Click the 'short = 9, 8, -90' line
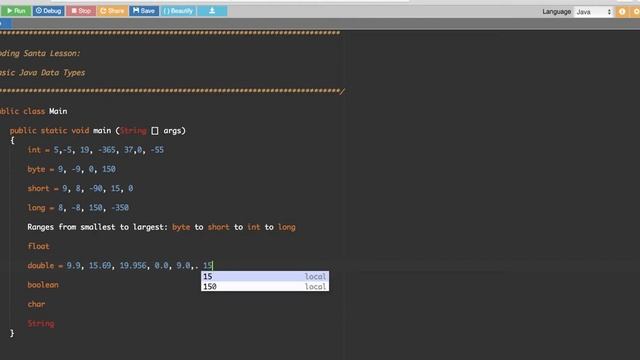640x360 pixels. pyautogui.click(x=80, y=188)
